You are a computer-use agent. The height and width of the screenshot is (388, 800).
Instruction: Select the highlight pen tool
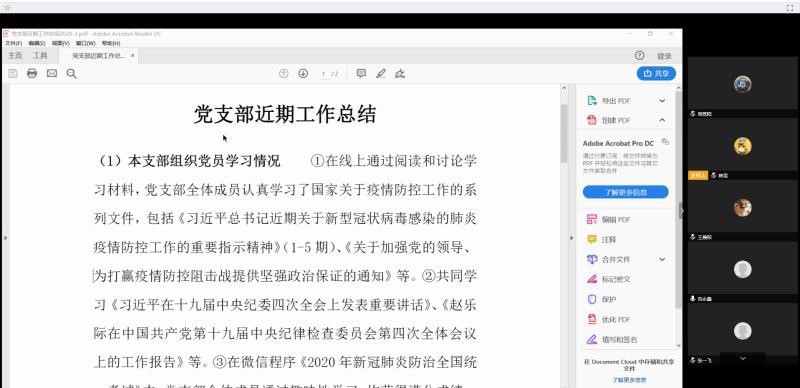(x=381, y=74)
